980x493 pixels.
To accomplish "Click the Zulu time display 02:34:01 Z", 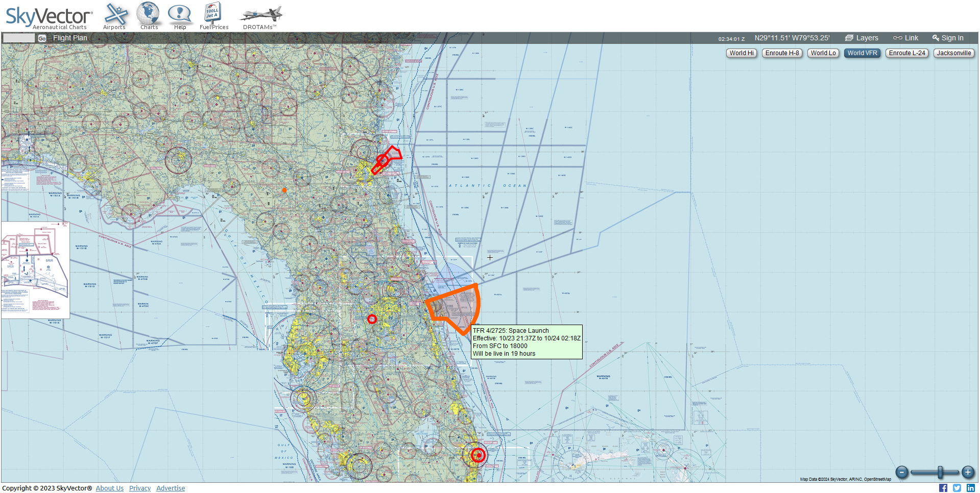I will 731,39.
